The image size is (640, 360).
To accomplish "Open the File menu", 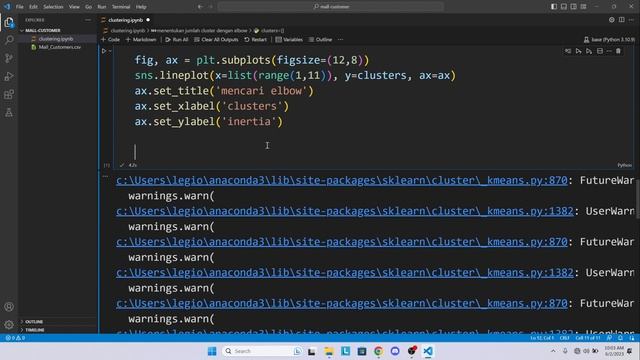I will pos(20,7).
